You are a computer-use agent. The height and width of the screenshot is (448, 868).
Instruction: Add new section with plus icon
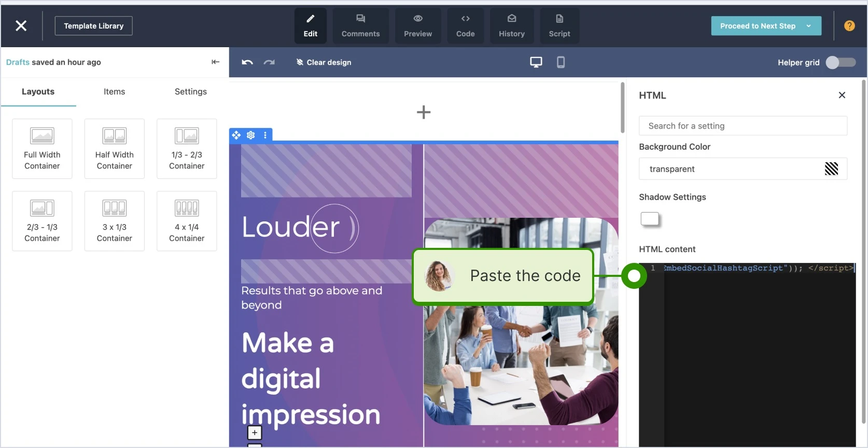pyautogui.click(x=424, y=112)
